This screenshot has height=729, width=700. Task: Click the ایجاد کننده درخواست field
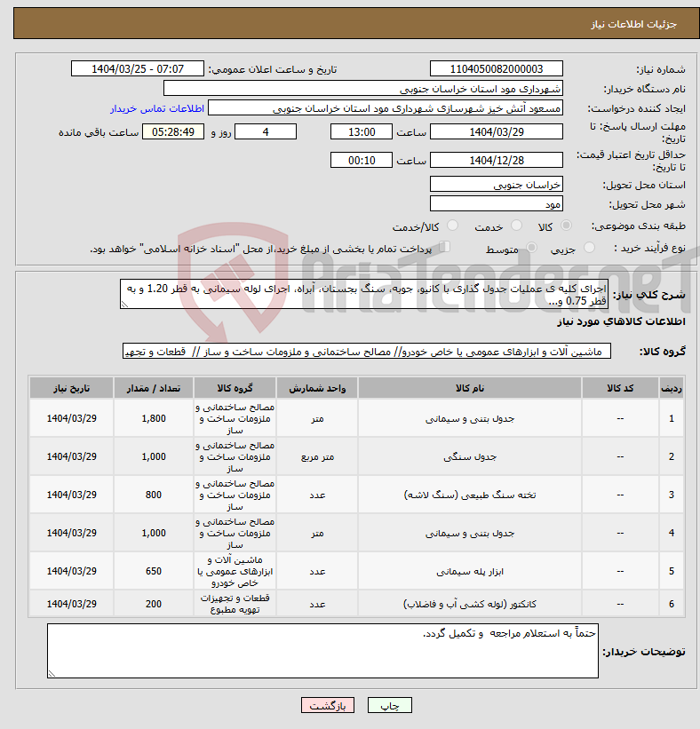pyautogui.click(x=386, y=107)
